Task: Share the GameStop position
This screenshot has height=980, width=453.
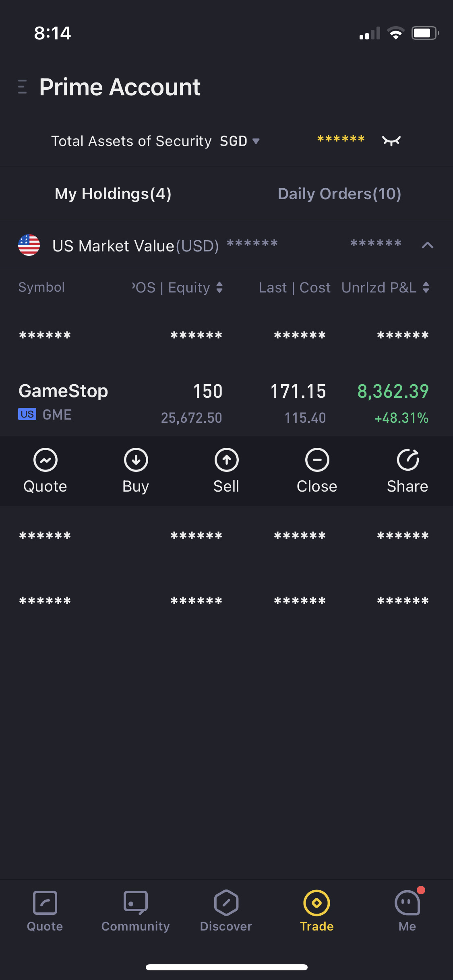Action: (407, 471)
